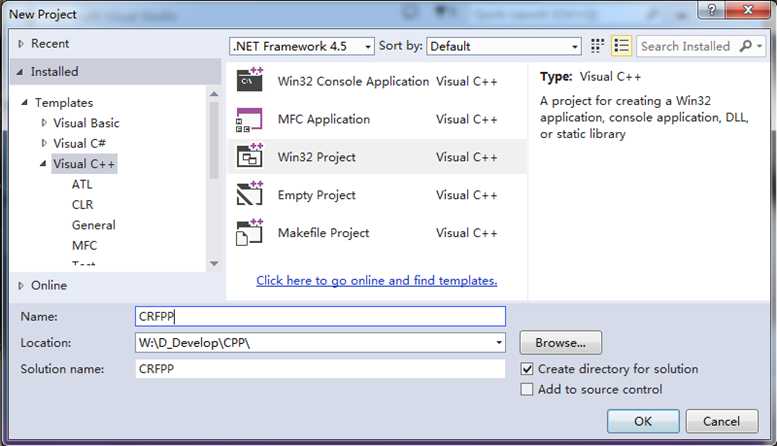
Task: Click the tree scrollbar up arrow
Action: click(x=214, y=94)
